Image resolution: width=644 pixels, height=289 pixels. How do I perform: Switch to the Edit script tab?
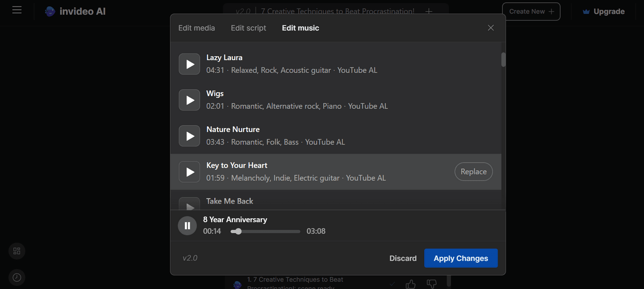pos(248,28)
